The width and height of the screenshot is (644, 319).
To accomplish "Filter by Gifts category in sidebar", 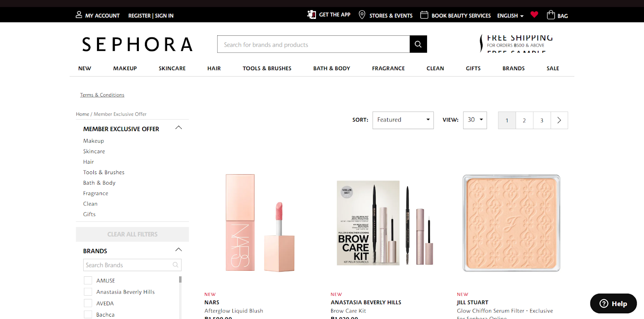I will [89, 214].
